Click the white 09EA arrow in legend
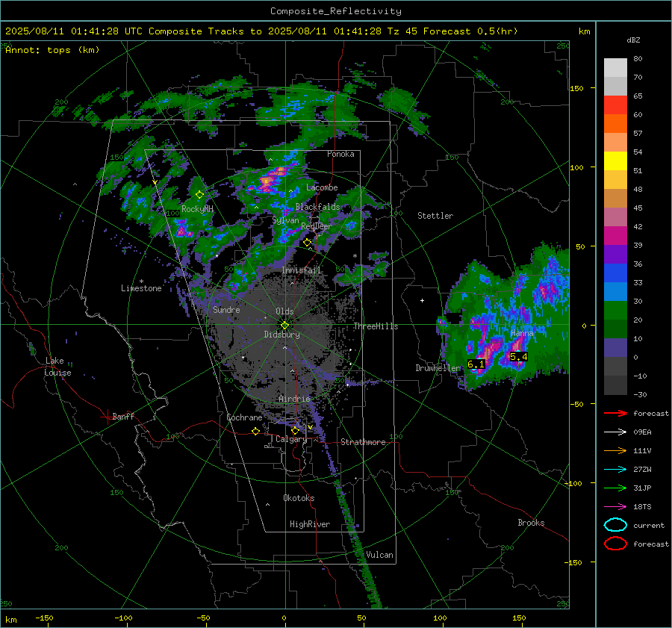Screen dimensions: 672x628 click(x=615, y=432)
